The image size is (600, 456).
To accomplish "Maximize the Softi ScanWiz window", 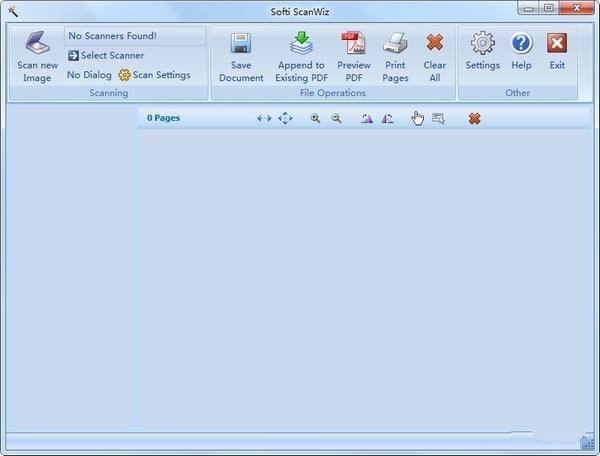I will tap(549, 8).
